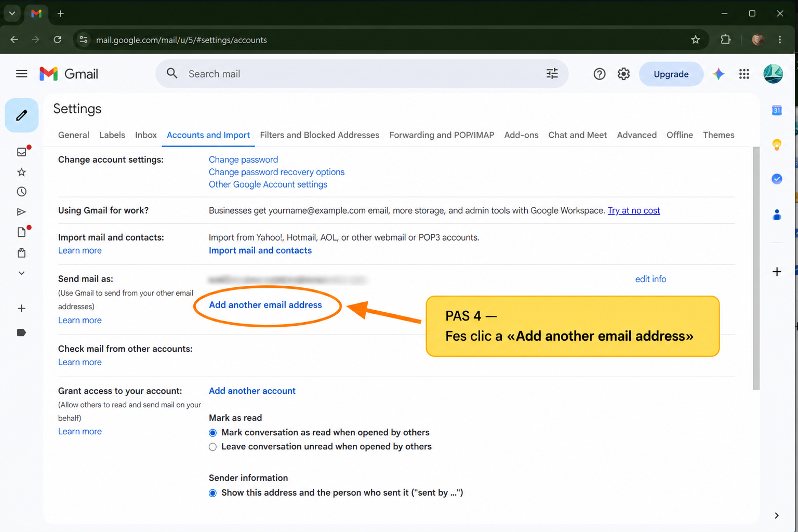Show search options sliders icon
798x532 pixels.
click(x=552, y=74)
